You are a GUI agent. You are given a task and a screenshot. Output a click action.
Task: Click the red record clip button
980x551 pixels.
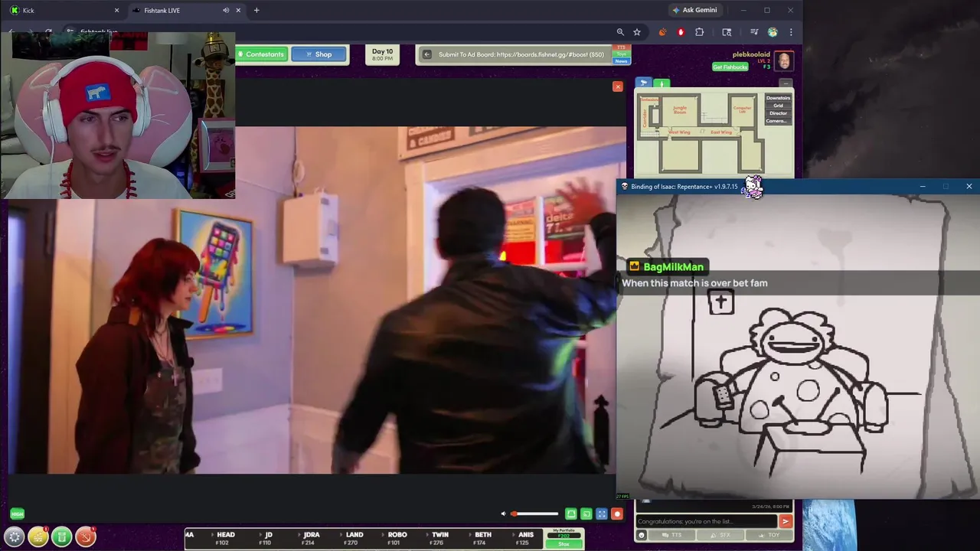click(616, 514)
